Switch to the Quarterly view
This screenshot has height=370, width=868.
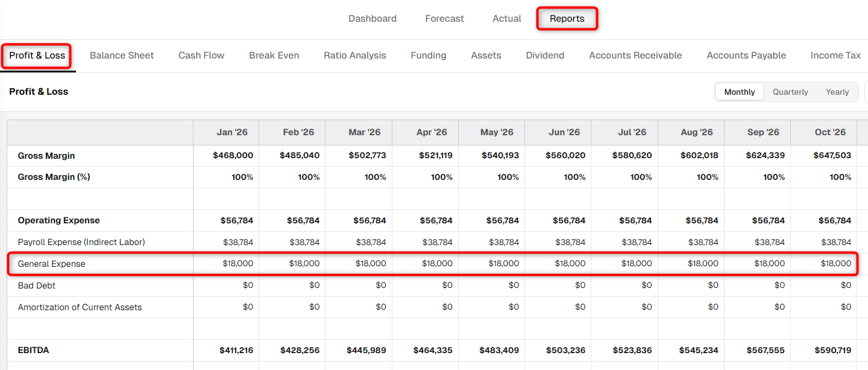point(790,92)
